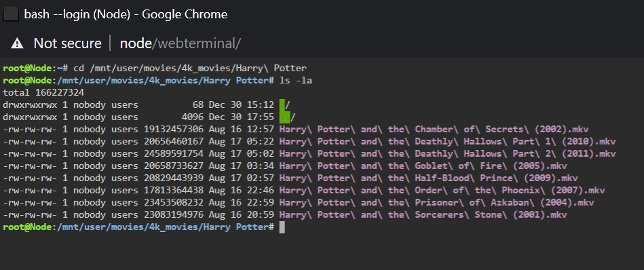Image resolution: width=644 pixels, height=270 pixels.
Task: Click the file size 23453508232
Action: pyautogui.click(x=173, y=203)
